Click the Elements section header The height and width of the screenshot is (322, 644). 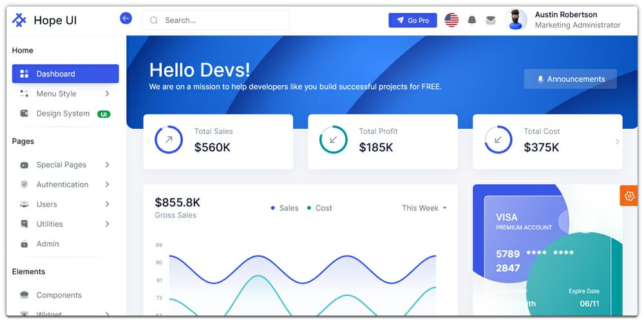pos(28,272)
